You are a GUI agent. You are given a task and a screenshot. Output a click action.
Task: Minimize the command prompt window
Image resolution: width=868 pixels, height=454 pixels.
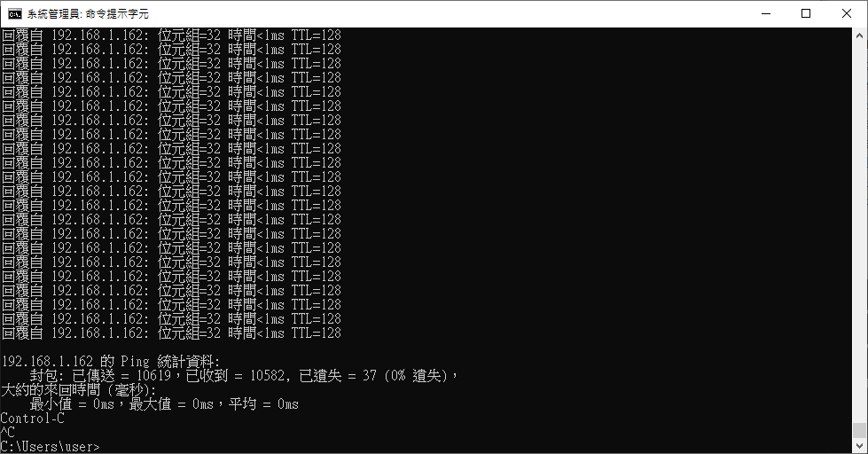(766, 14)
